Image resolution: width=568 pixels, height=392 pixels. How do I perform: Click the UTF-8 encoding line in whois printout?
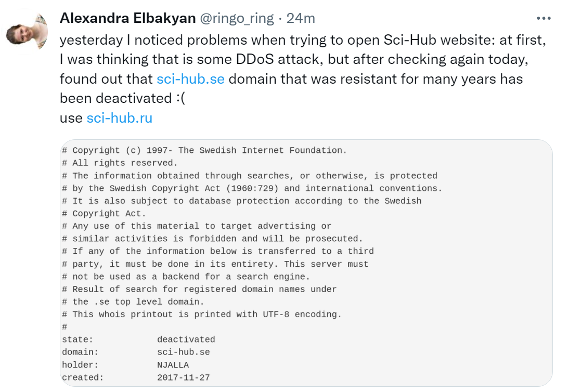(x=202, y=315)
